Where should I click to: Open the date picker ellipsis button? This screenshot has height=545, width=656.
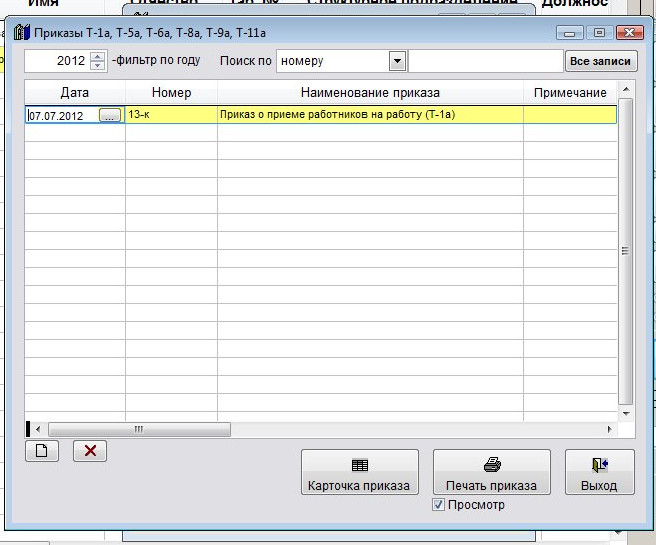click(x=110, y=115)
